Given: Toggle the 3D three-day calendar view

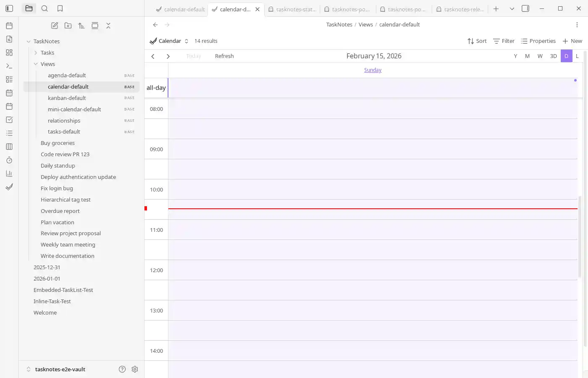Looking at the screenshot, I should pyautogui.click(x=553, y=56).
